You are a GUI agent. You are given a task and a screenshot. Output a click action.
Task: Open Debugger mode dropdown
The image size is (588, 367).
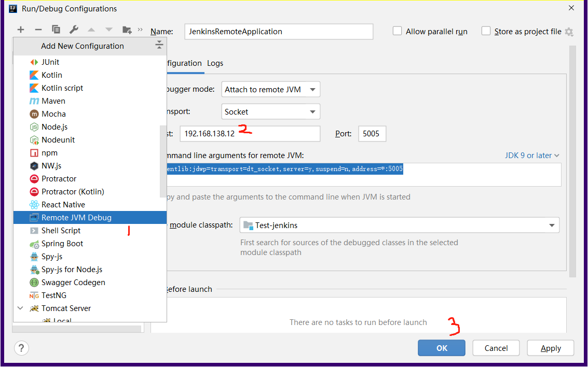271,90
